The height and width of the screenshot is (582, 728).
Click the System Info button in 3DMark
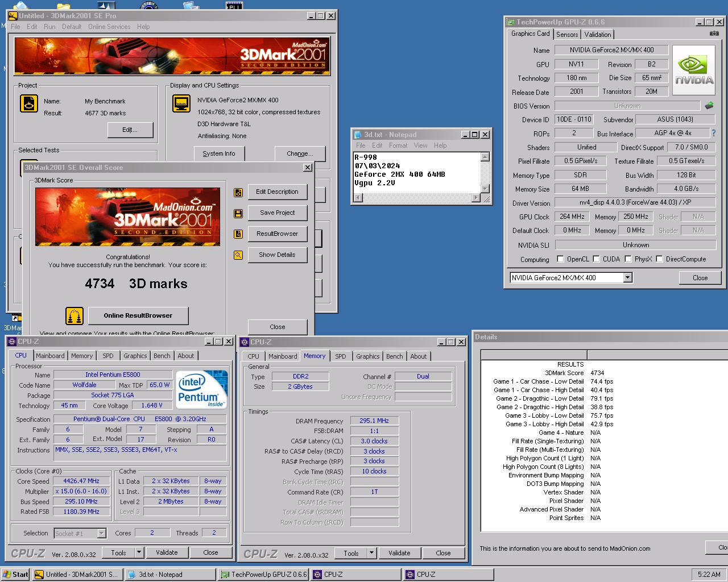tap(219, 154)
